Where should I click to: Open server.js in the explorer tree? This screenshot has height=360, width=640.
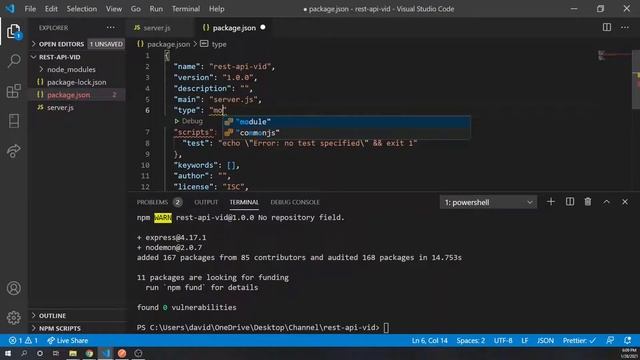(x=60, y=107)
